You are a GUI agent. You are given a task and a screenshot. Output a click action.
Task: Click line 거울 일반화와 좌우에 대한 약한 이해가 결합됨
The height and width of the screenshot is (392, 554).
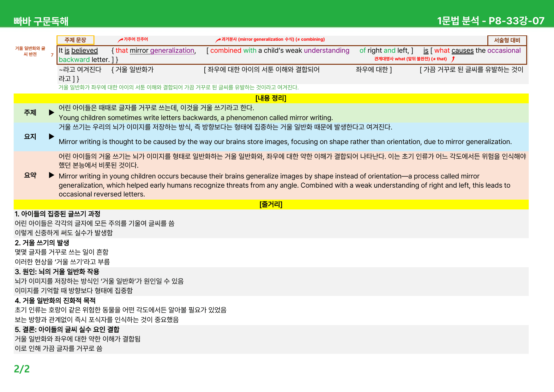[x=78, y=339]
